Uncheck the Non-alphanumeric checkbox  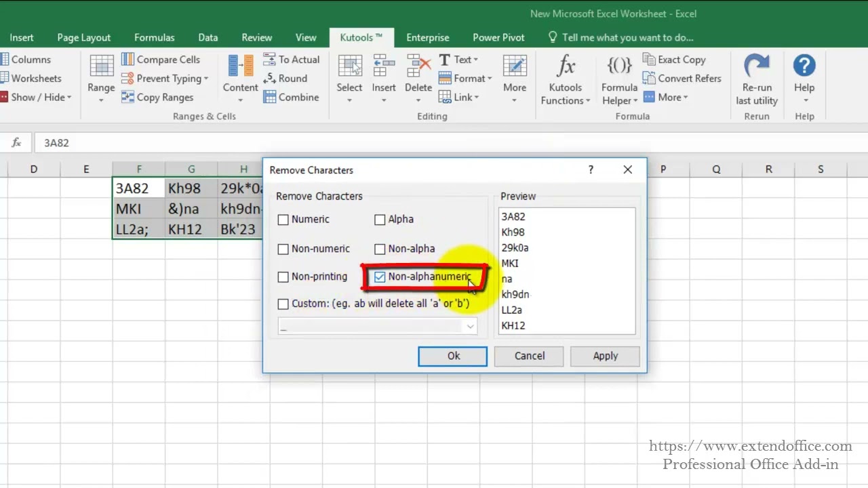pyautogui.click(x=380, y=277)
